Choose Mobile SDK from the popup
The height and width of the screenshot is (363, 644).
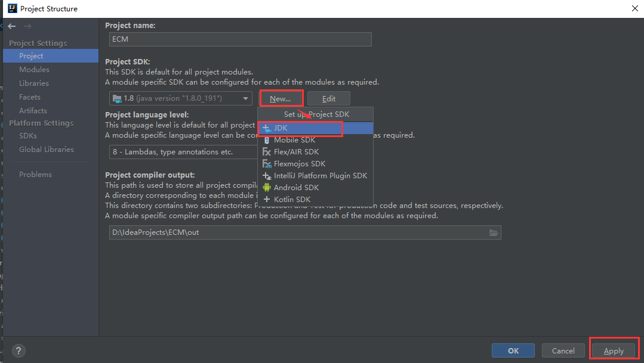315,140
